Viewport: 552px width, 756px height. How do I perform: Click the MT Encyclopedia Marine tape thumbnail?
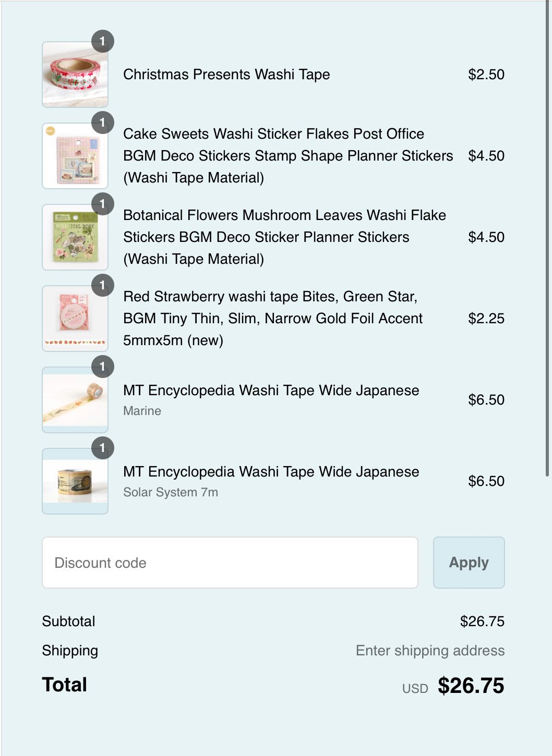(x=75, y=400)
